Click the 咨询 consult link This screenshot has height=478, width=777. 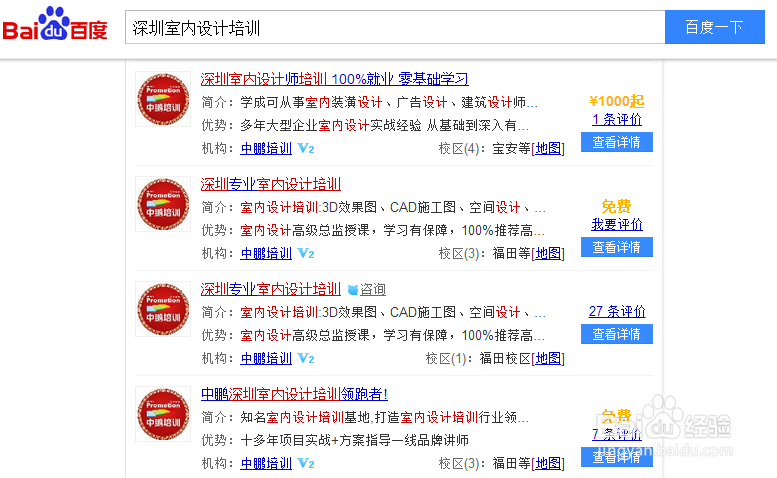coord(373,289)
